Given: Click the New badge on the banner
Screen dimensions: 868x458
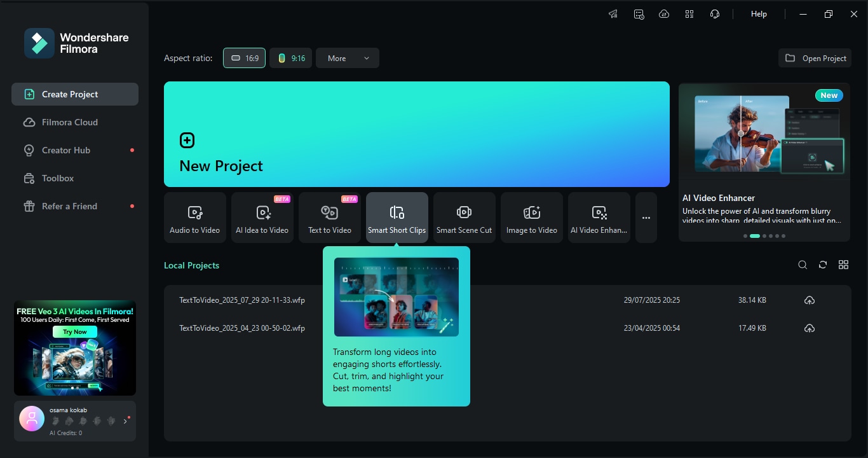Looking at the screenshot, I should [829, 95].
